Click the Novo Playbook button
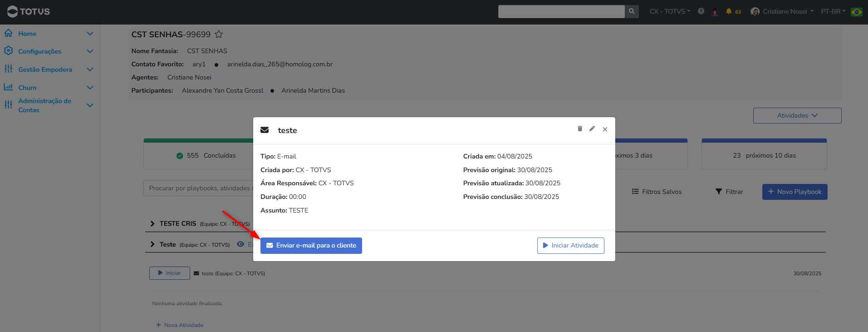Image resolution: width=868 pixels, height=332 pixels. tap(795, 192)
